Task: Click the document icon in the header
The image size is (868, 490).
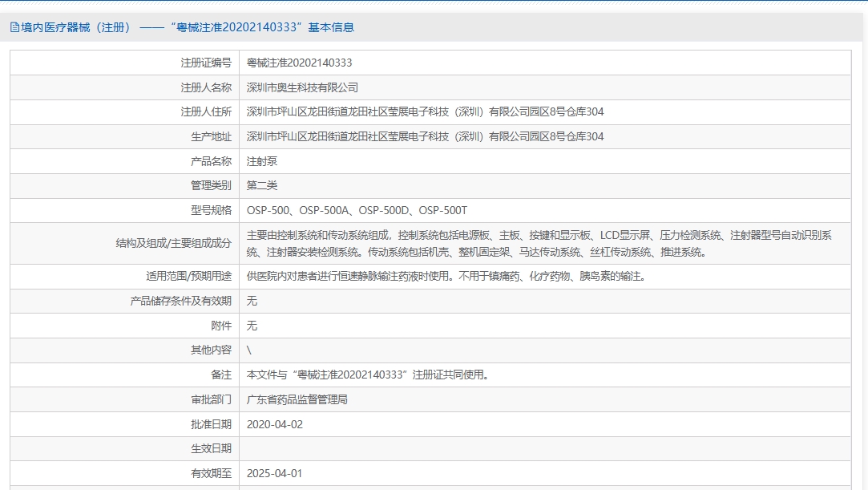Action: pyautogui.click(x=15, y=27)
